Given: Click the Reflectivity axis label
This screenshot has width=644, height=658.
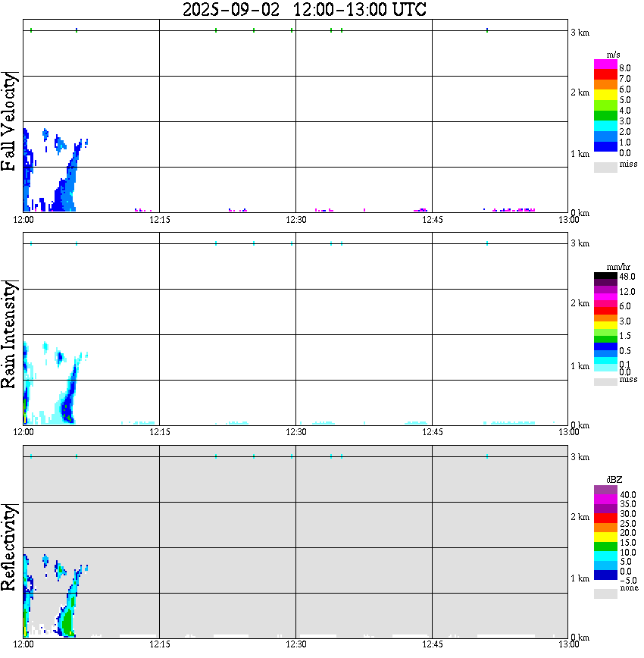Looking at the screenshot, I should (x=8, y=547).
